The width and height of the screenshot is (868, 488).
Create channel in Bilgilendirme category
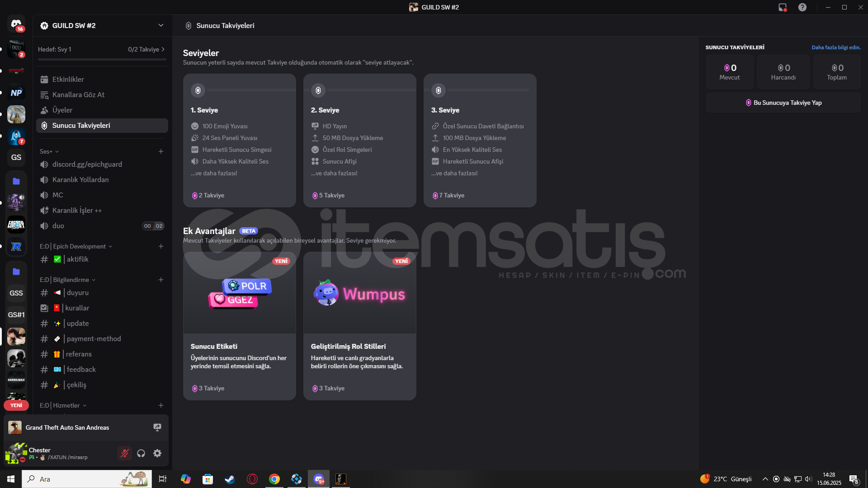point(161,280)
